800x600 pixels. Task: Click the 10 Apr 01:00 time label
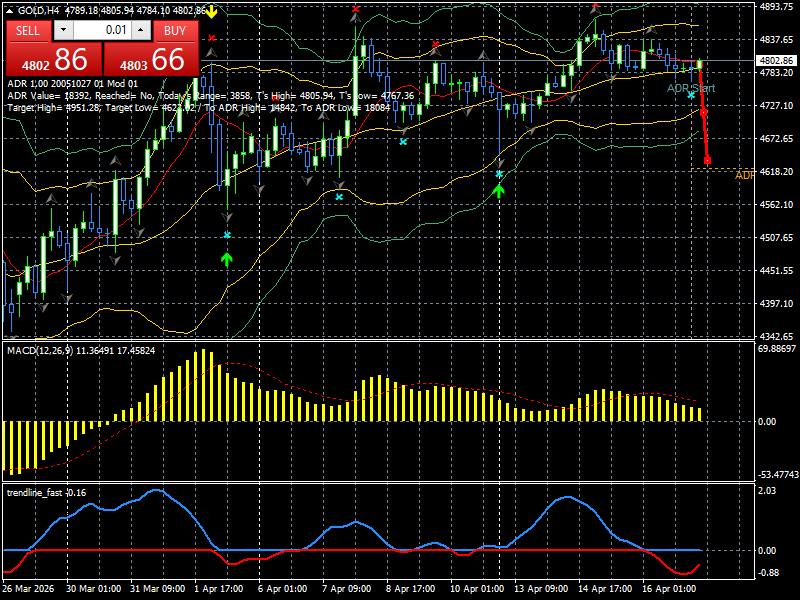click(x=477, y=588)
